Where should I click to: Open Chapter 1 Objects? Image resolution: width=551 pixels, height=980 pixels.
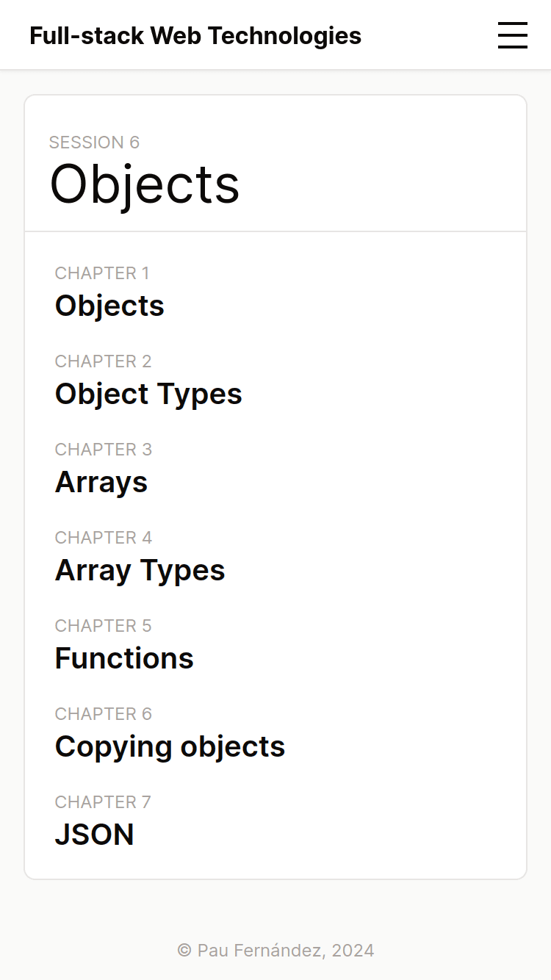click(109, 306)
